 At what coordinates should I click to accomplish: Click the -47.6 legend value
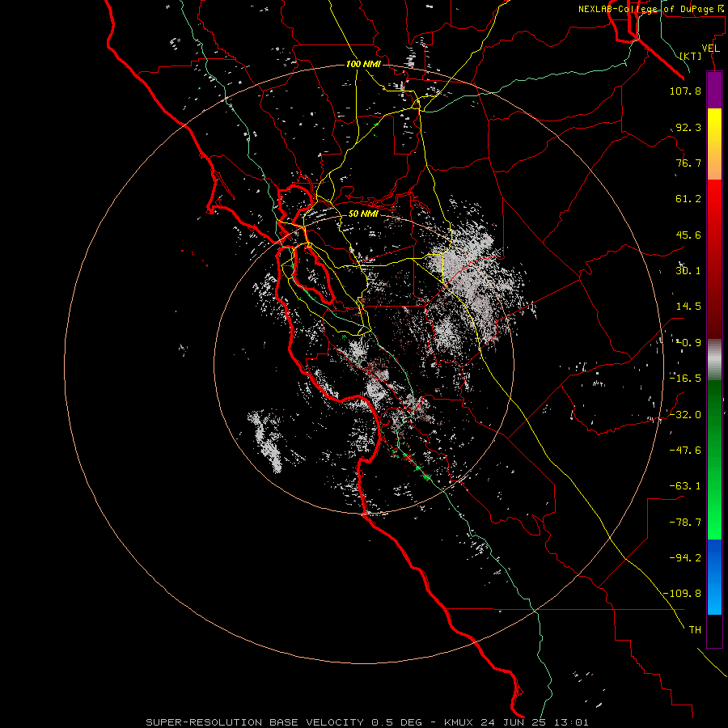click(x=685, y=451)
